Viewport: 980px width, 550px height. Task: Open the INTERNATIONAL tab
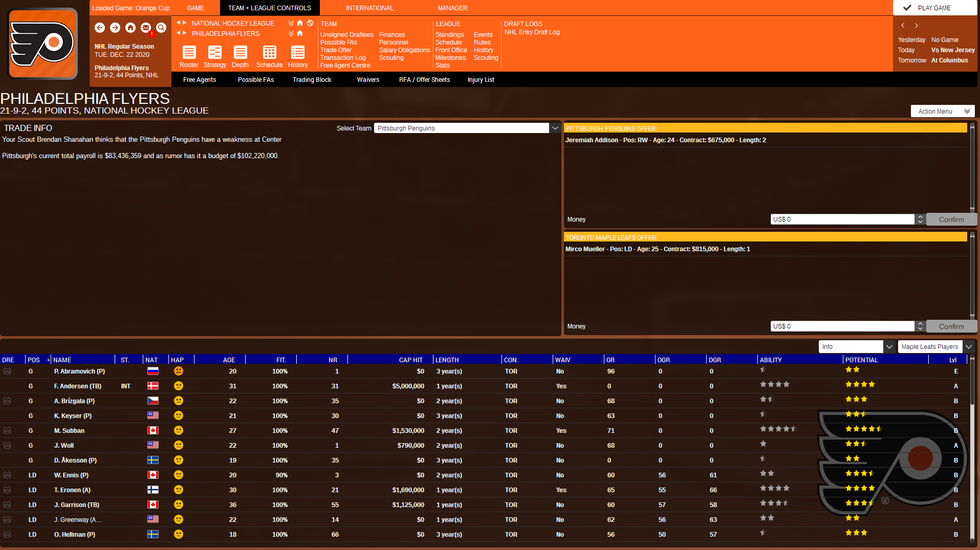(x=369, y=8)
